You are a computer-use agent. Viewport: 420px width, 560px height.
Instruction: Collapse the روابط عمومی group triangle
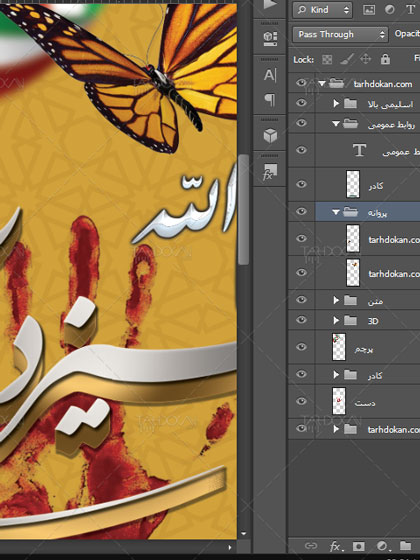pyautogui.click(x=335, y=124)
